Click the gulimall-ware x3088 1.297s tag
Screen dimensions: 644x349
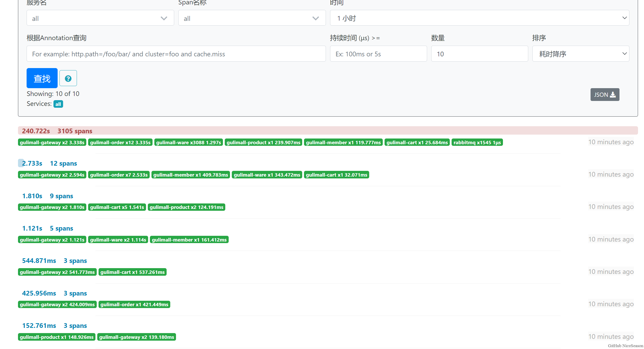(188, 142)
